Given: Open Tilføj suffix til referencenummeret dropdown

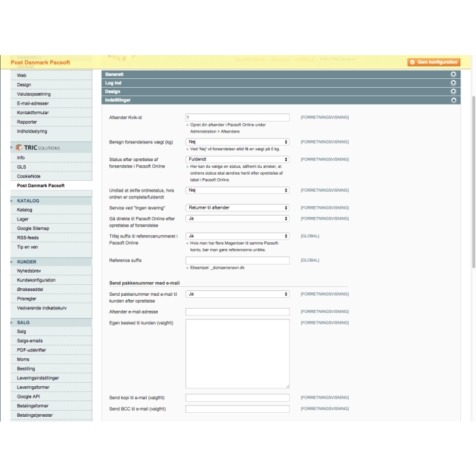Looking at the screenshot, I should pos(237,236).
